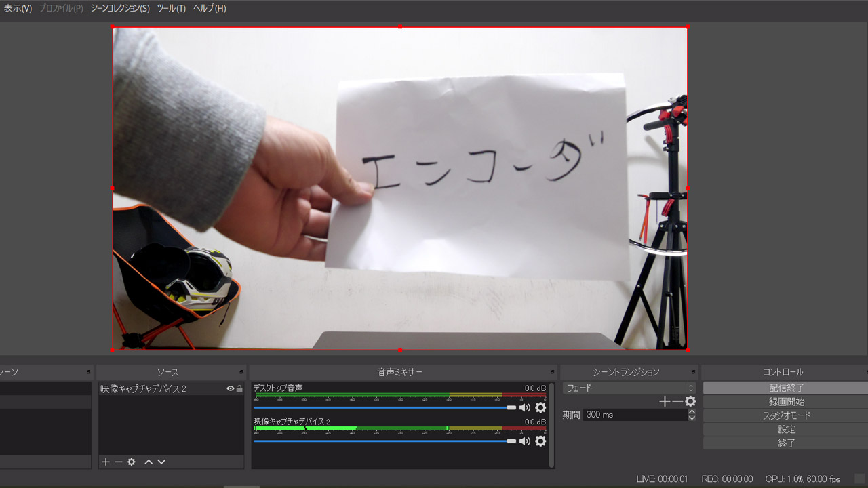Viewport: 868px width, 488px height.
Task: Open 映像キャプチャデバイス 2 mixer gear icon
Action: coord(540,441)
